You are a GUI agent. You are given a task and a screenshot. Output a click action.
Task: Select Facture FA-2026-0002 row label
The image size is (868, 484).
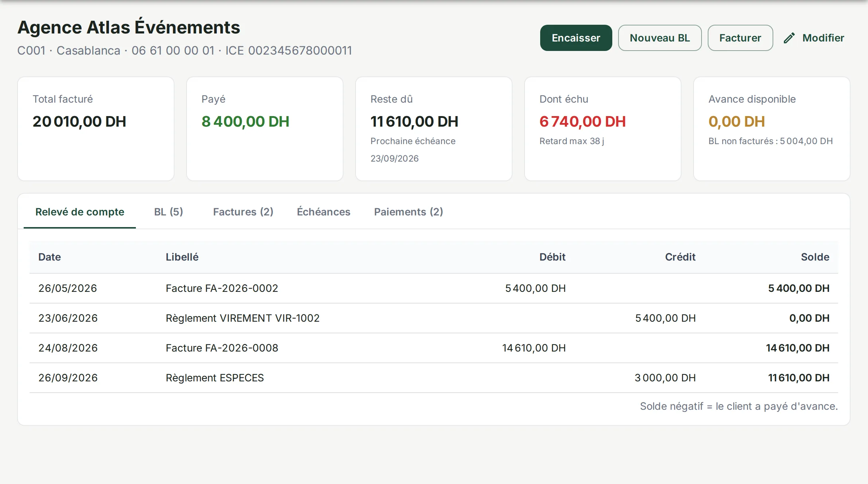222,288
